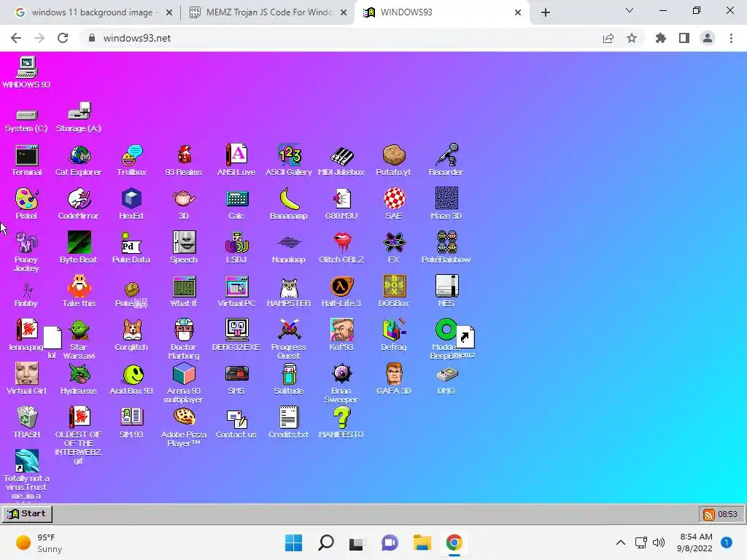Launch Virtual PC icon
The height and width of the screenshot is (560, 747).
pos(236,292)
